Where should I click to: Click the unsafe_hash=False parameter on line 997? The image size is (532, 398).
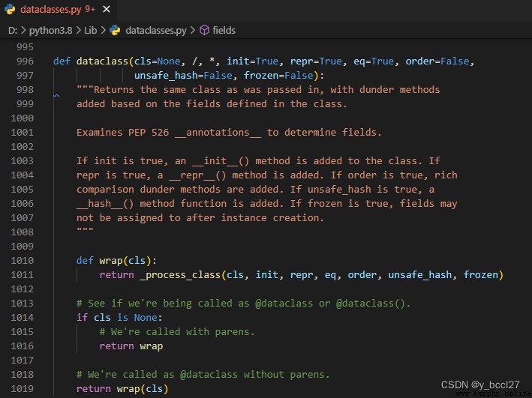point(183,76)
